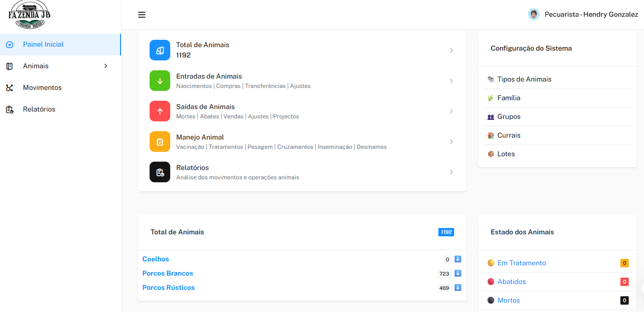Click the orange Manejo Animal icon
The height and width of the screenshot is (312, 644).
pos(160,142)
